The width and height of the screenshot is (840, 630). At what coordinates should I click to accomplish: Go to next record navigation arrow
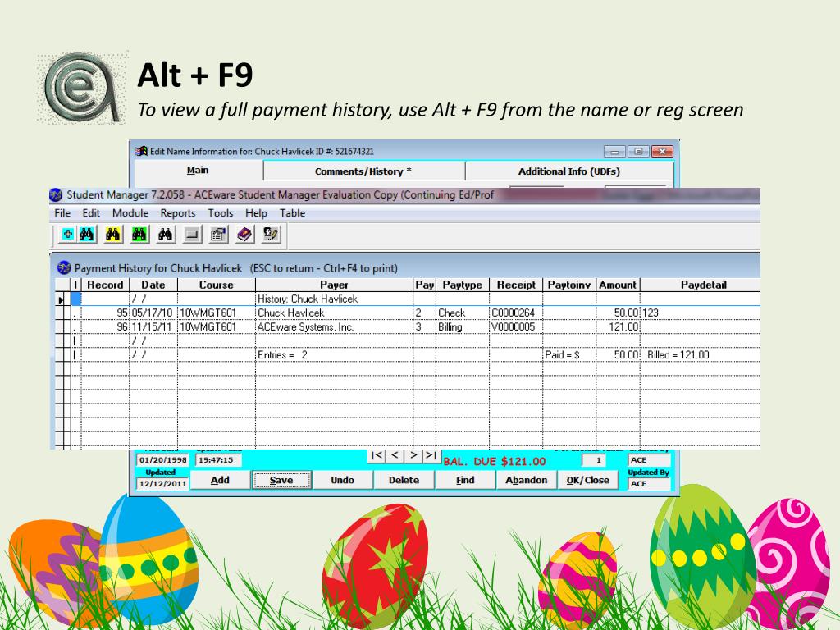click(x=413, y=455)
